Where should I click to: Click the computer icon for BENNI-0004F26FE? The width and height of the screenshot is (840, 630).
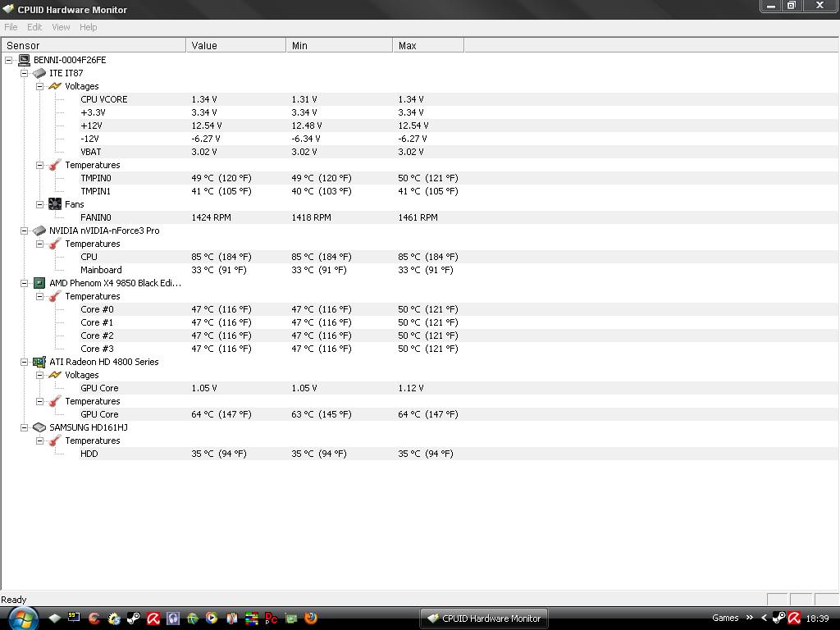pyautogui.click(x=24, y=60)
